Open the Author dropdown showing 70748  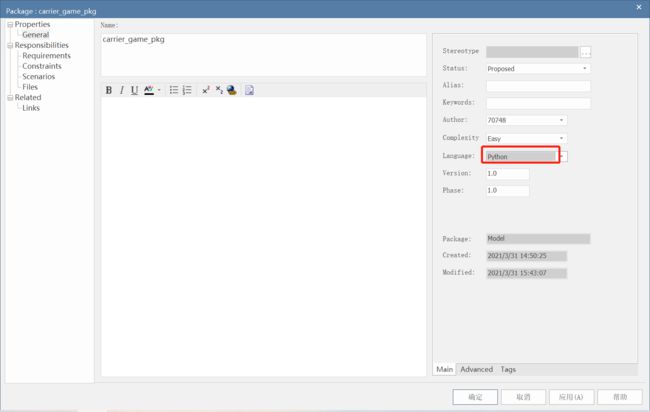click(526, 120)
